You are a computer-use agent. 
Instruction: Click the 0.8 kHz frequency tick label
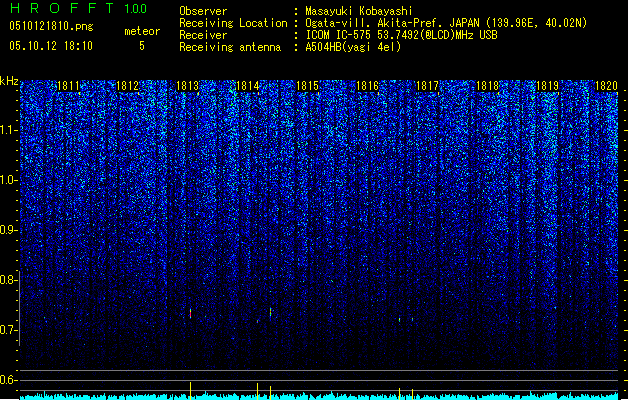pos(8,280)
